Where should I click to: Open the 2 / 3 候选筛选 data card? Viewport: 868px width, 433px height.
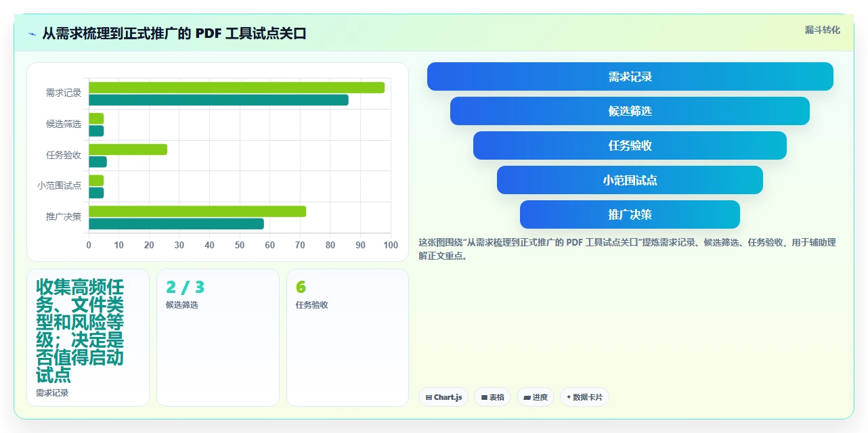[218, 338]
